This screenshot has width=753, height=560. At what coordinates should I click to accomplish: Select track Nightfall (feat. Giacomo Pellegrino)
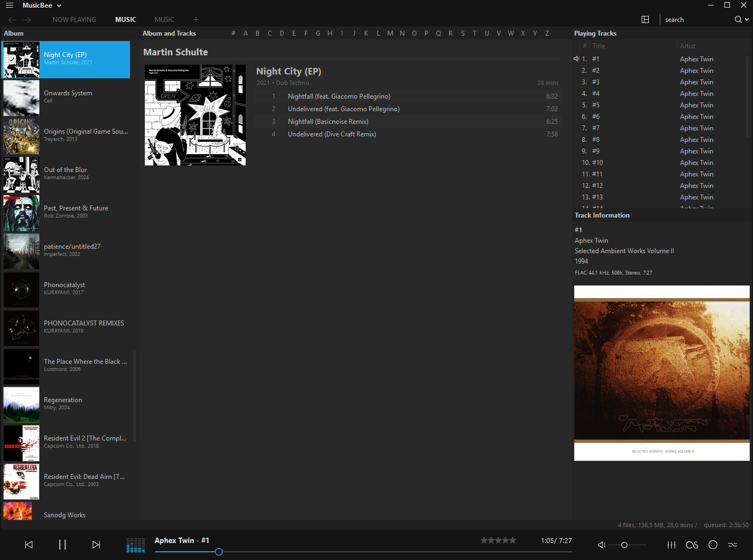(x=407, y=96)
